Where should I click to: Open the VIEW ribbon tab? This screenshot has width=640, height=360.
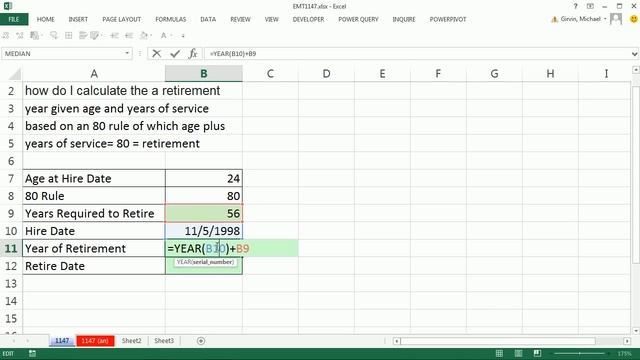coord(271,19)
